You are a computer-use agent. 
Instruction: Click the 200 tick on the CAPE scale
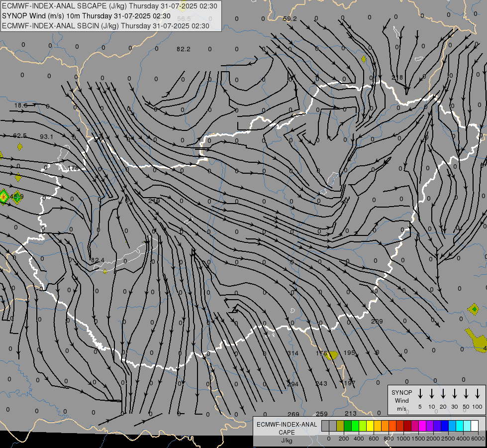(x=344, y=439)
